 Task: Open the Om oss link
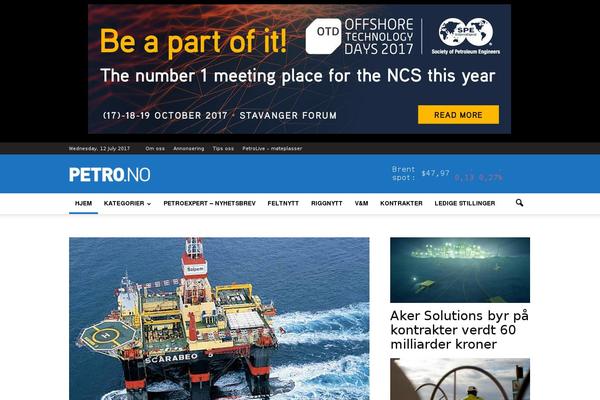(155, 149)
